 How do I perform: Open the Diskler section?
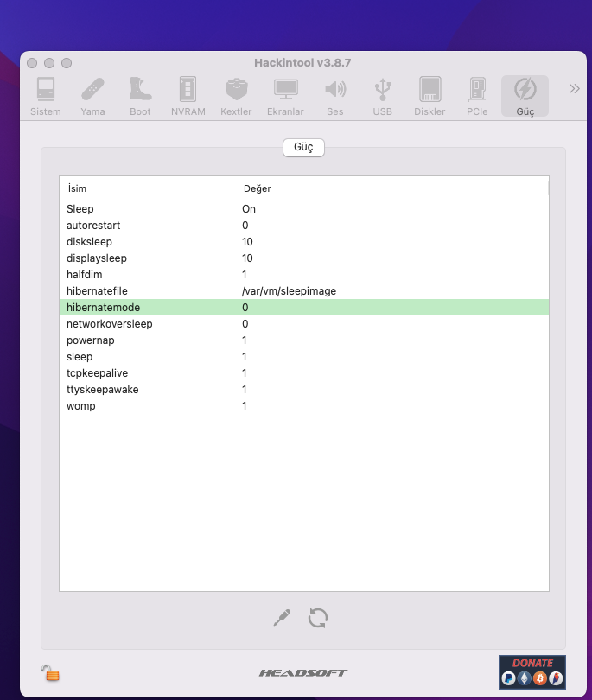pyautogui.click(x=430, y=96)
